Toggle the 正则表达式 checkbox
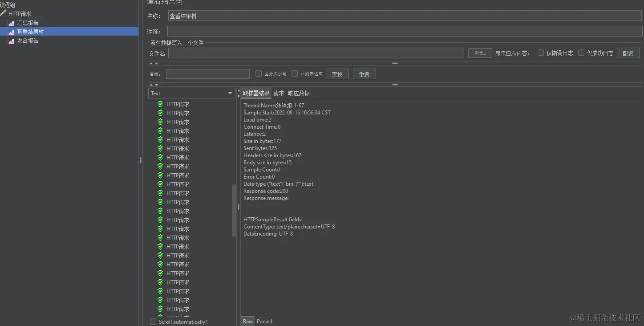This screenshot has width=644, height=326. 295,73
